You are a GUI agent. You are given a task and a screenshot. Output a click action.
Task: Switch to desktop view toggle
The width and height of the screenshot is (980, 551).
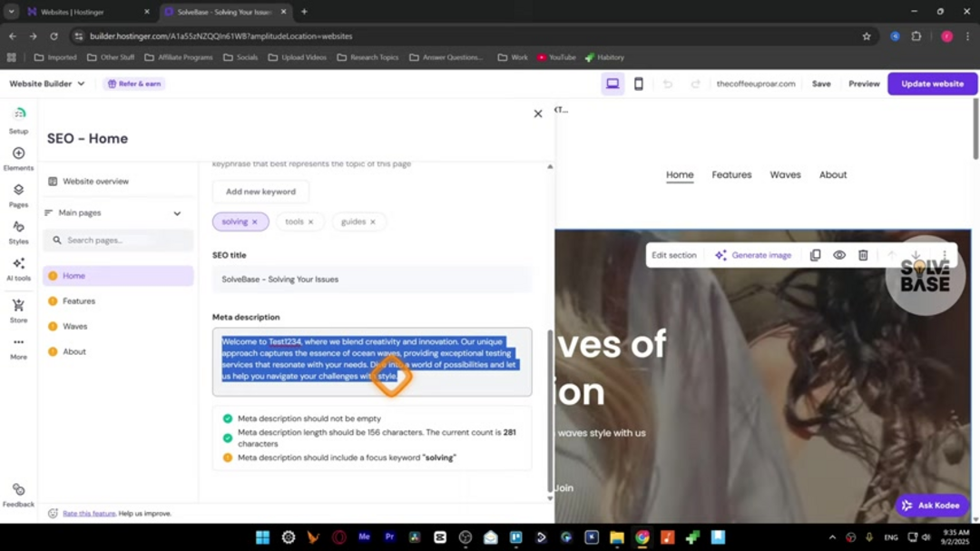point(612,84)
